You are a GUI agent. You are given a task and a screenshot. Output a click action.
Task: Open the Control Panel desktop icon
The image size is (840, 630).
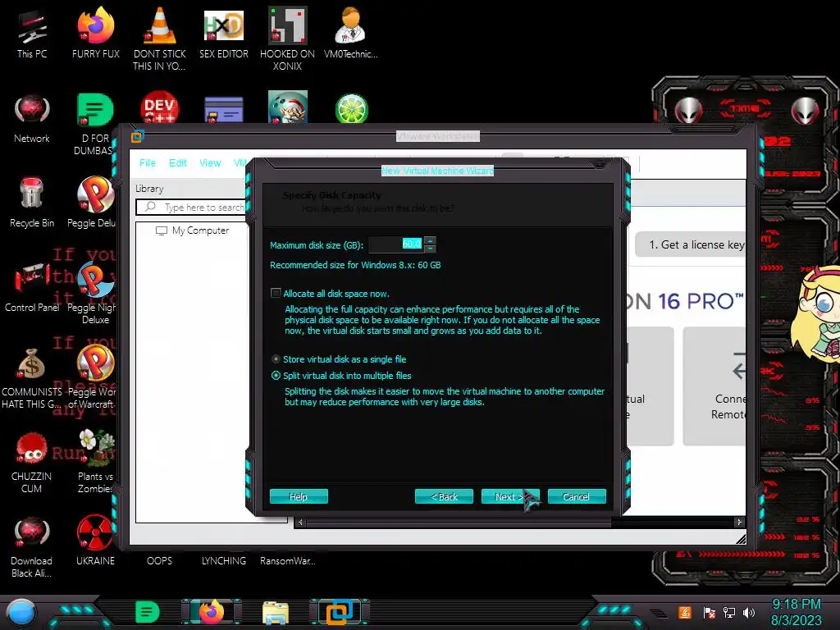[32, 287]
